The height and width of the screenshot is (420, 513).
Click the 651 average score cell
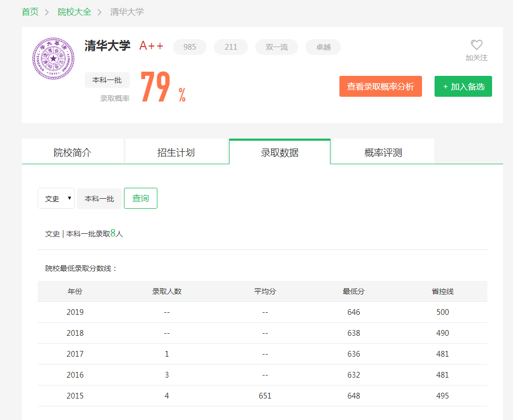pos(265,396)
